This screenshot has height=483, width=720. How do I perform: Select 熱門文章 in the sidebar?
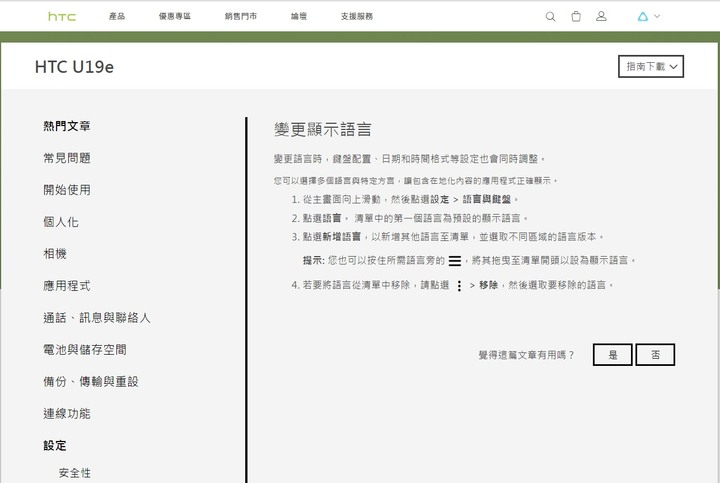point(67,126)
